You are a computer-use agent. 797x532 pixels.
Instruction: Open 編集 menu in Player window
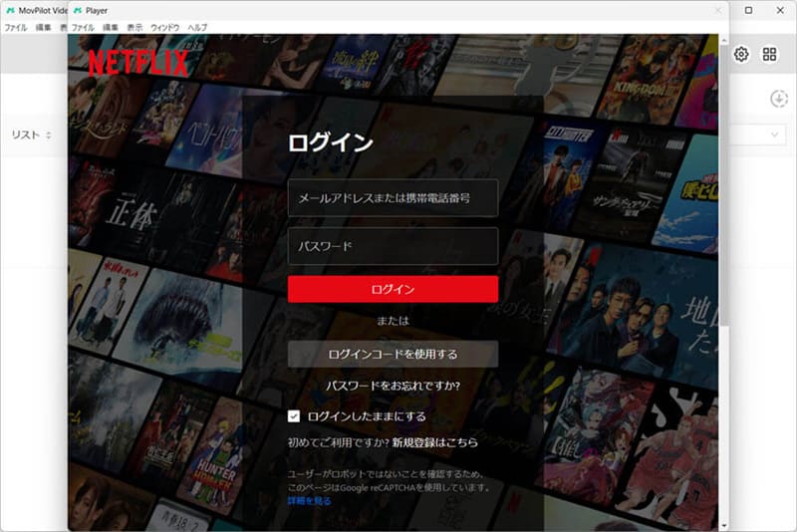(x=111, y=28)
